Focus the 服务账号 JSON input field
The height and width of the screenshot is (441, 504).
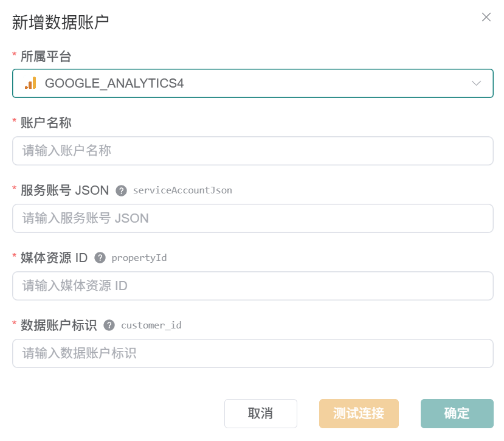[x=253, y=218]
